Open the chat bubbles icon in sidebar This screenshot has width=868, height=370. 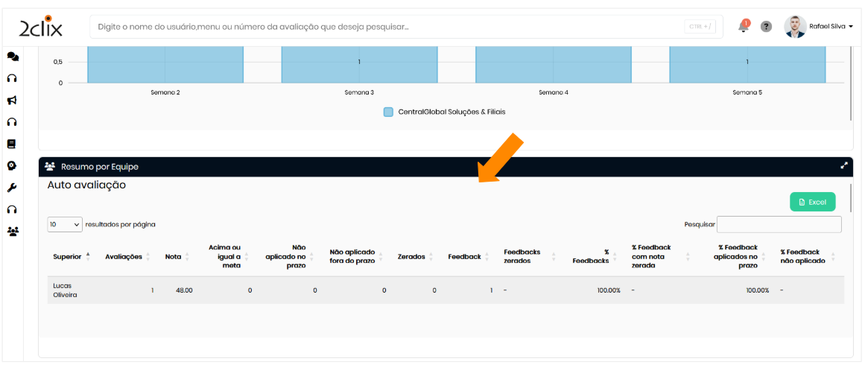[x=12, y=57]
